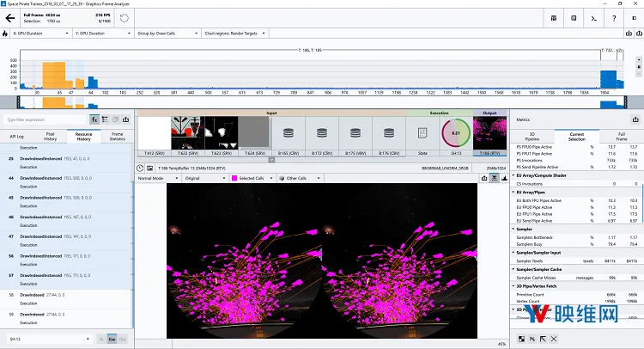This screenshot has width=644, height=349.
Task: Export the Metrics panel data
Action: (x=635, y=119)
